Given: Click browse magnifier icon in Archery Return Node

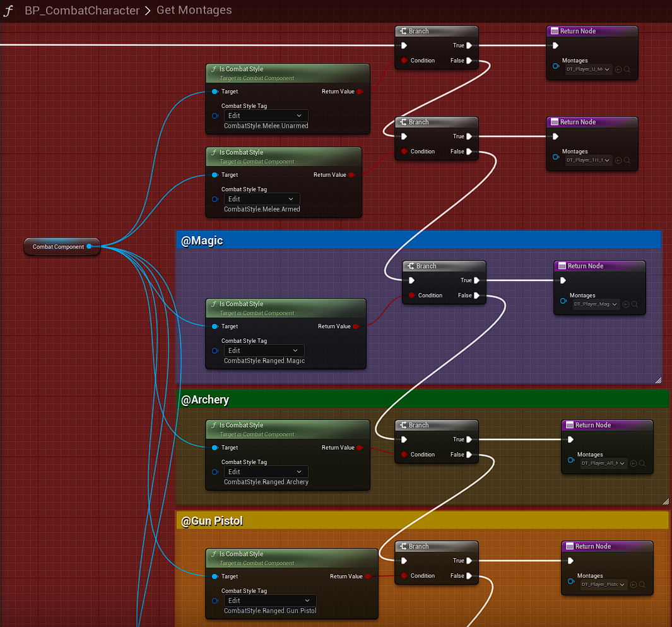Looking at the screenshot, I should pos(642,463).
